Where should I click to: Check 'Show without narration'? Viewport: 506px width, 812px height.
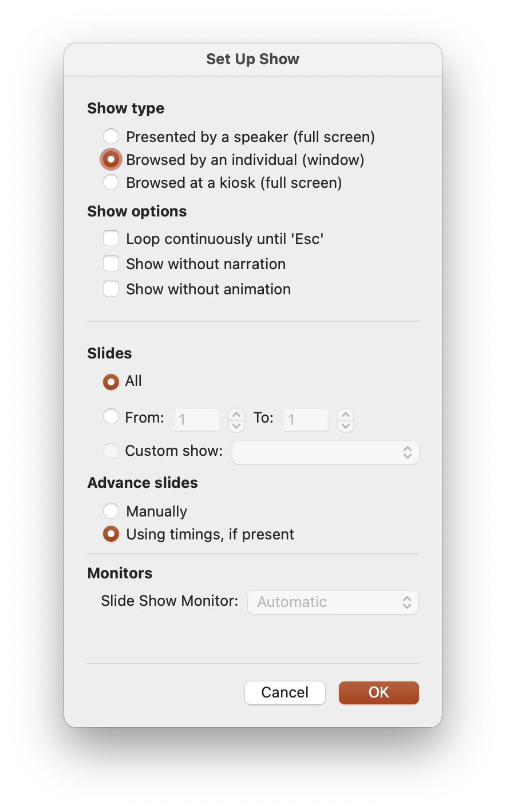[111, 263]
